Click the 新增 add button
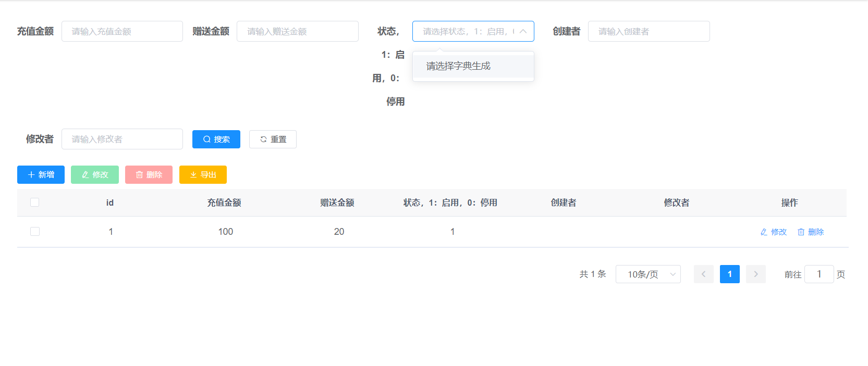The width and height of the screenshot is (868, 366). pyautogui.click(x=41, y=174)
